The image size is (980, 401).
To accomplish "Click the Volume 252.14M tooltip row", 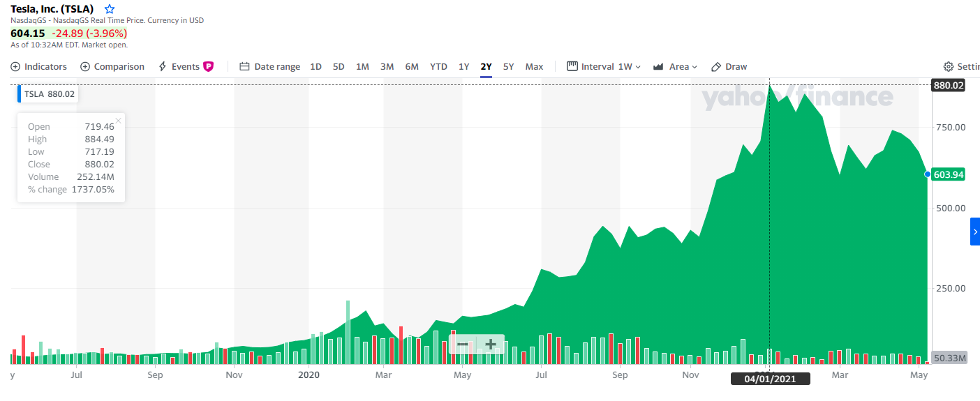I will 71,177.
